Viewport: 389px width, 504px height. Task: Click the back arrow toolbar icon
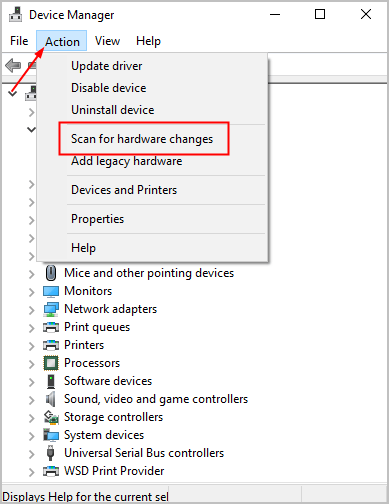(x=13, y=65)
